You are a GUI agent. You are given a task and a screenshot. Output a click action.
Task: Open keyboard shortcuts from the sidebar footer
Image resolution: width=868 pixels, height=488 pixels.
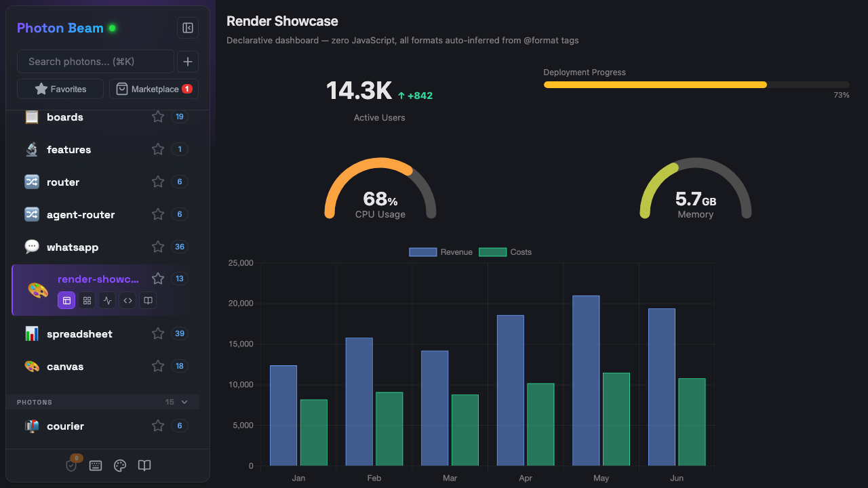(x=96, y=466)
